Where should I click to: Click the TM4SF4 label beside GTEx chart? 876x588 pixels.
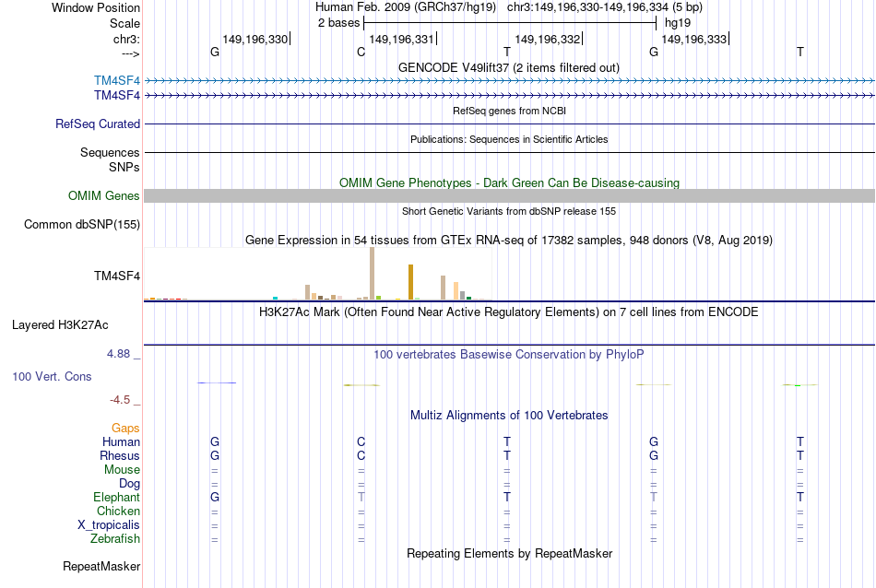click(x=117, y=276)
